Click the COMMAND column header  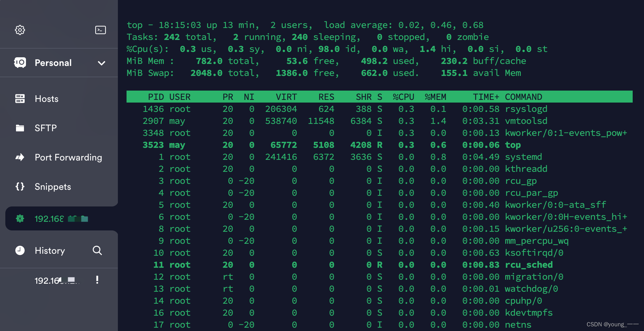coord(523,97)
